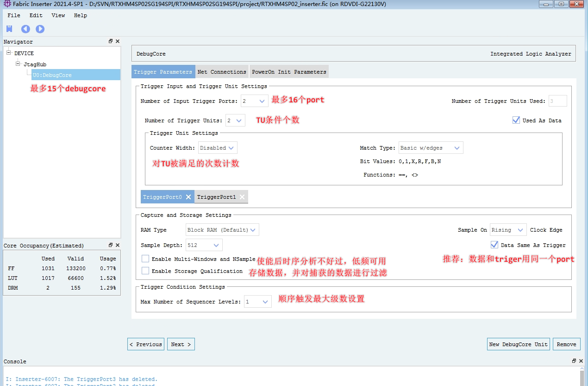
Task: Close the Navigator panel
Action: point(117,41)
